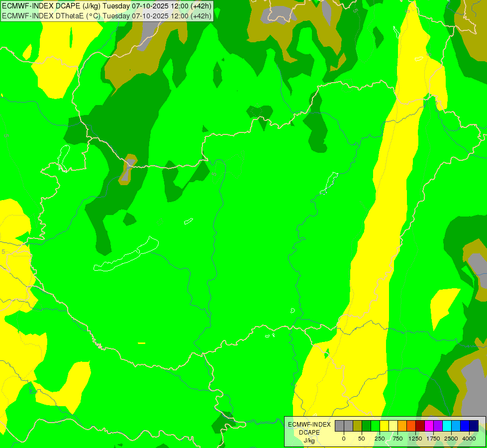Click the legend's ECMWF-INDEX text
Image resolution: width=487 pixels, height=448 pixels.
(309, 425)
